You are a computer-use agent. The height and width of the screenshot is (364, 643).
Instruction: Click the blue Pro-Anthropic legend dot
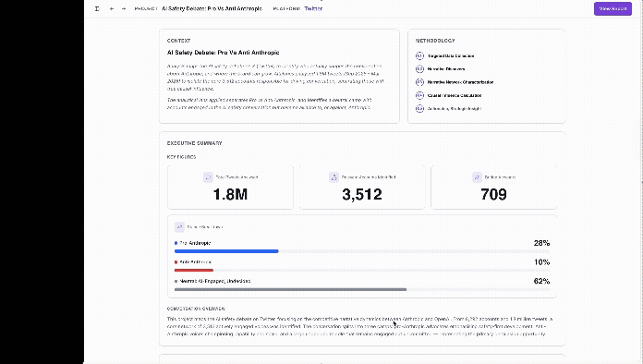(176, 243)
